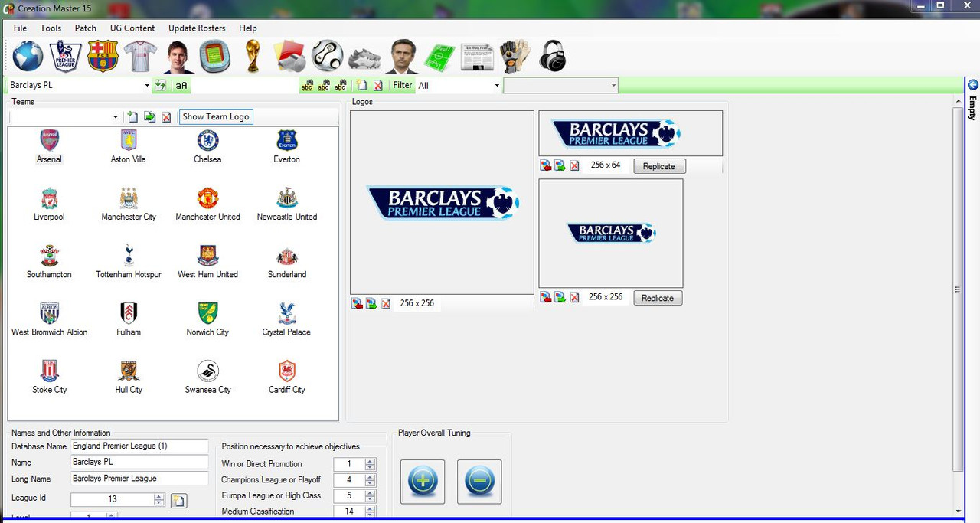Click the notepad icon beside League Id

pos(178,501)
